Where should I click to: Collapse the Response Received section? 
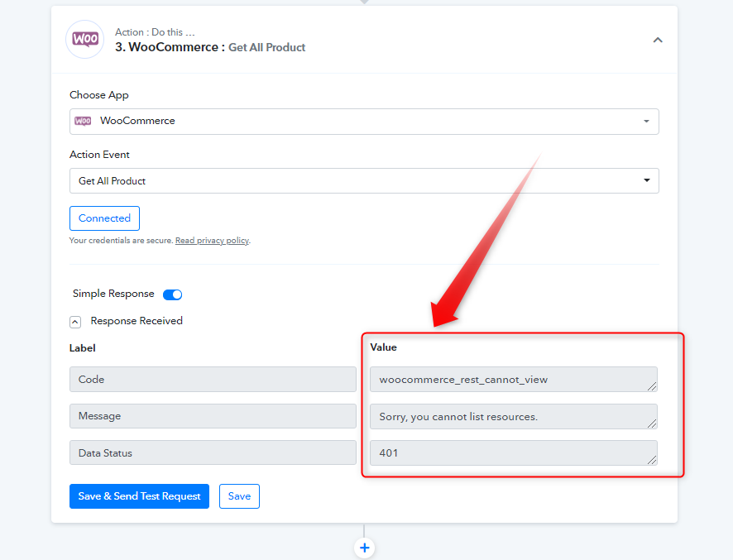(x=75, y=322)
